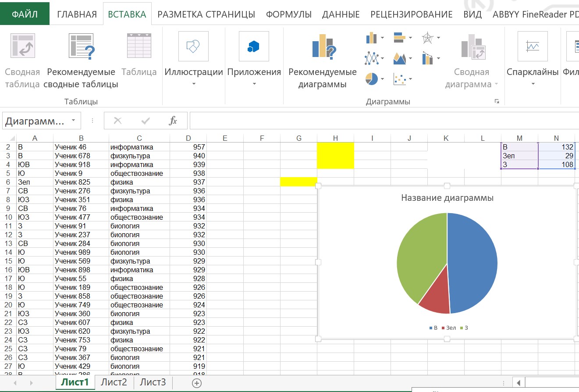Expand the pie chart dropdown arrow

tap(382, 79)
